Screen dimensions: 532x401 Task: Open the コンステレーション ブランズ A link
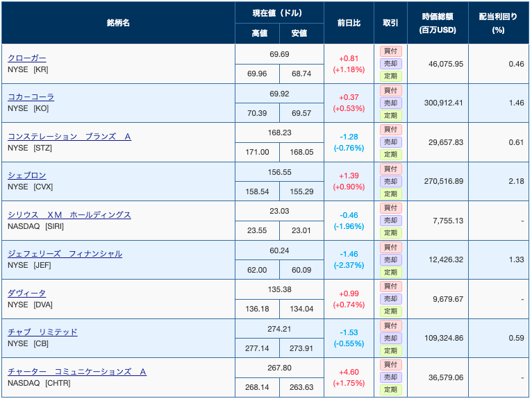[x=69, y=137]
